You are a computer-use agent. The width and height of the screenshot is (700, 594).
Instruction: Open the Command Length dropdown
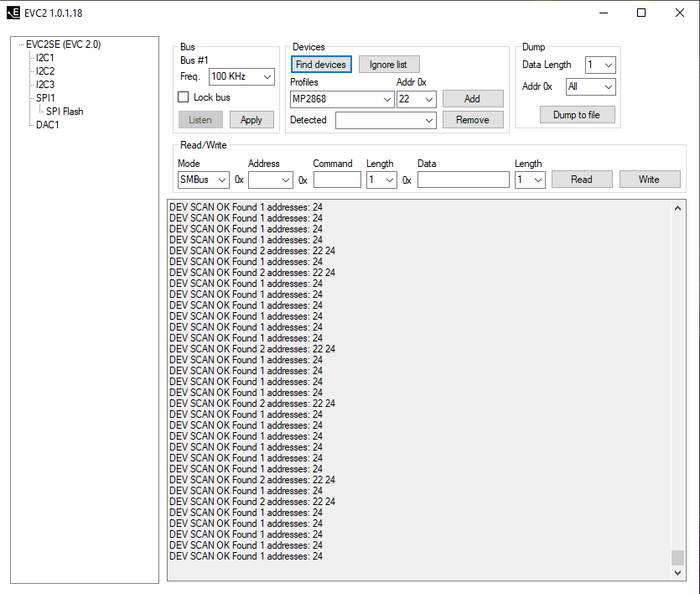381,180
